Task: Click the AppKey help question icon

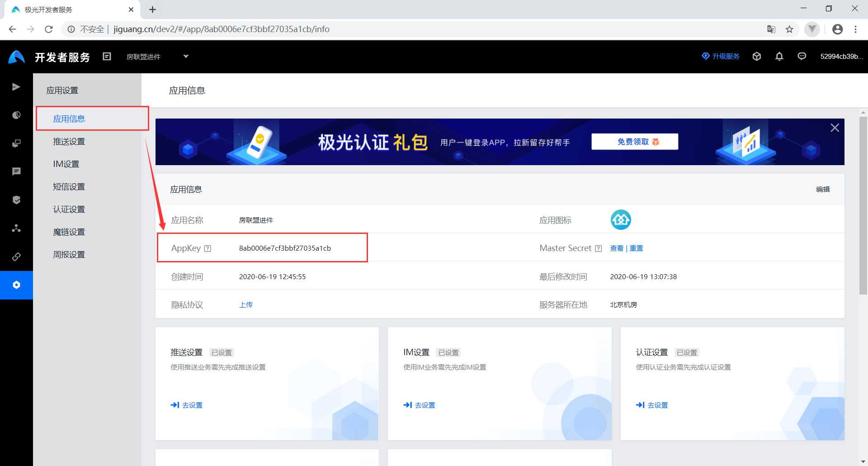Action: (208, 248)
